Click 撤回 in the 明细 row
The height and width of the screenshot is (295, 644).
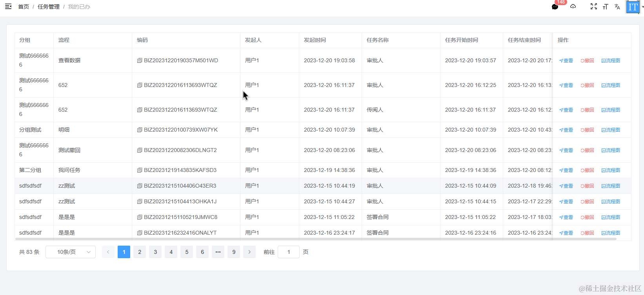pyautogui.click(x=587, y=130)
